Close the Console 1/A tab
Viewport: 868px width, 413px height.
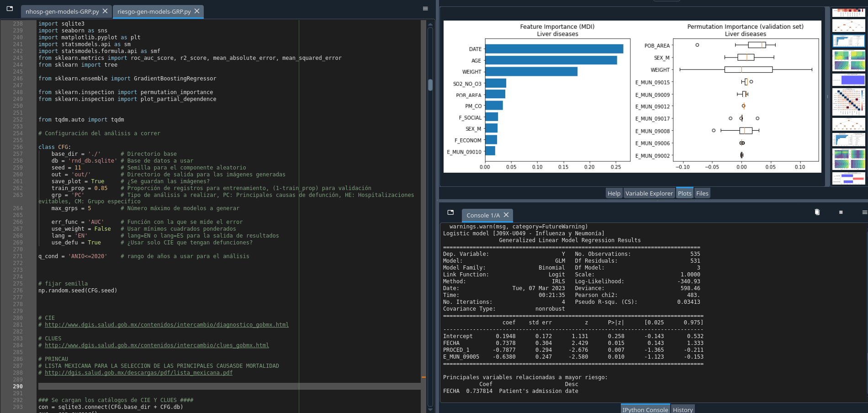click(x=506, y=215)
